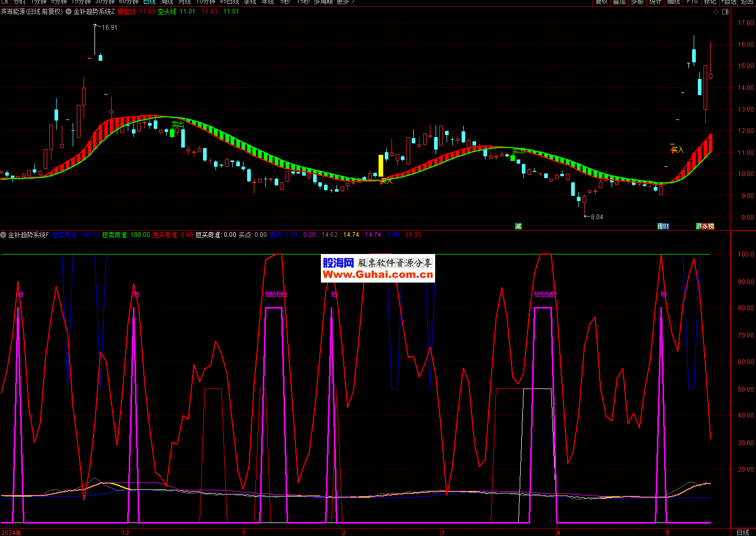
Task: Click the 卖出 signal near the December peak
Action: pos(178,124)
